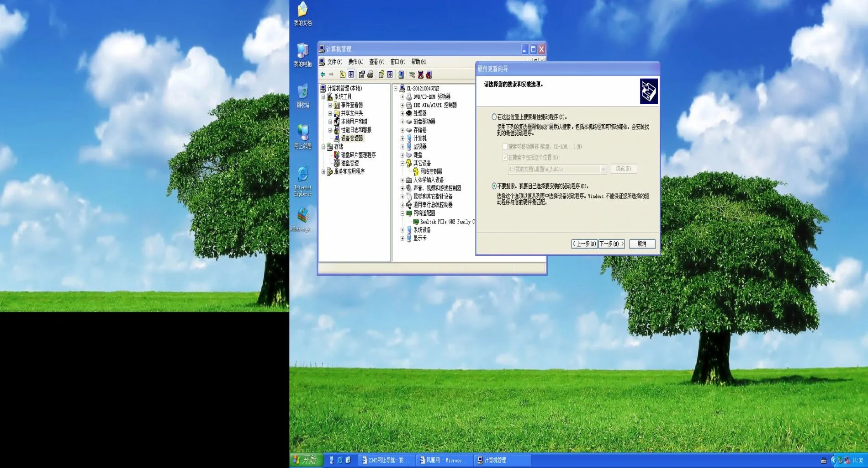This screenshot has width=868, height=468.
Task: Open 帮助(H) menu
Action: (418, 62)
